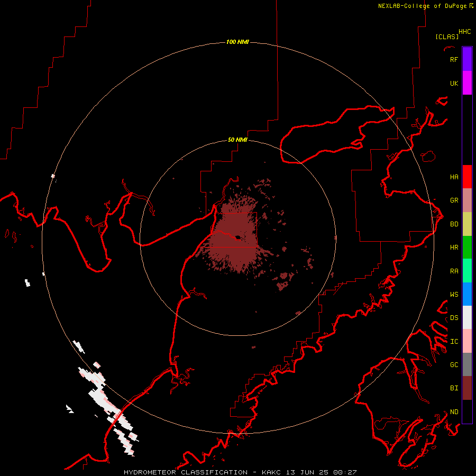The height and width of the screenshot is (476, 476).
Task: Click the NEXLAB-College of DuPage text
Action: point(422,6)
